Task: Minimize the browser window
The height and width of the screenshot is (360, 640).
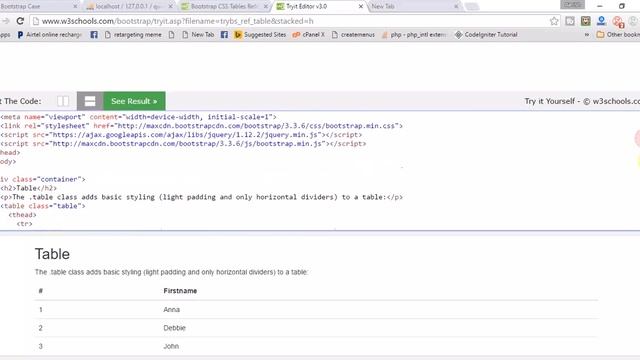Action: coord(600,6)
